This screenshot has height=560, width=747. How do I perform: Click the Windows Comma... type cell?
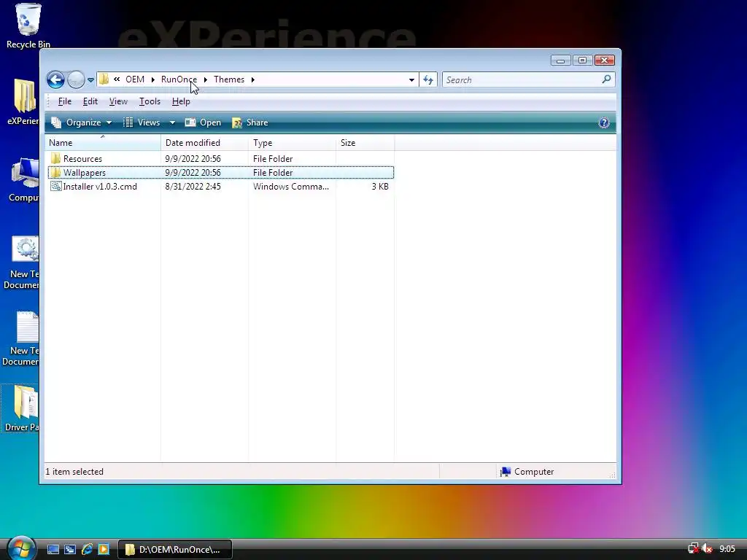(291, 187)
